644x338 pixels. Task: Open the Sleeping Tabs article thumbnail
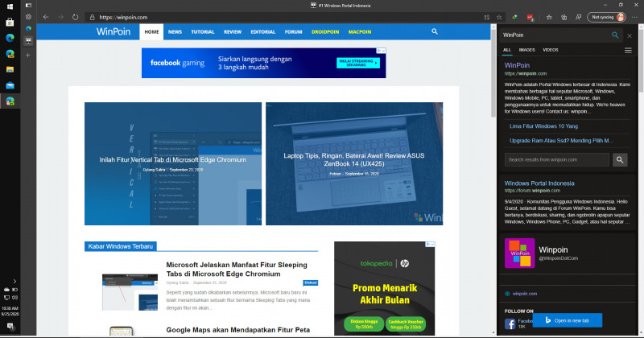pos(130,292)
